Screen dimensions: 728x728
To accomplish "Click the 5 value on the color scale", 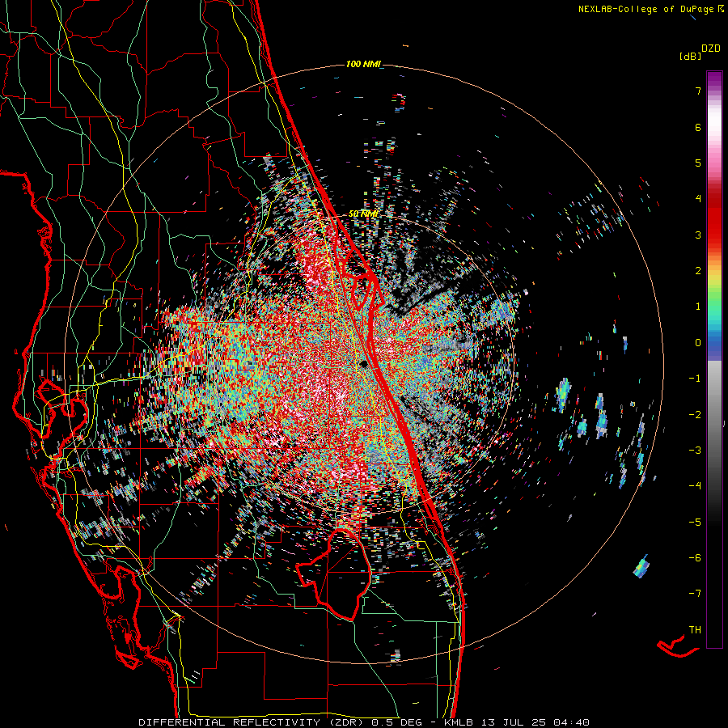I will click(x=698, y=163).
